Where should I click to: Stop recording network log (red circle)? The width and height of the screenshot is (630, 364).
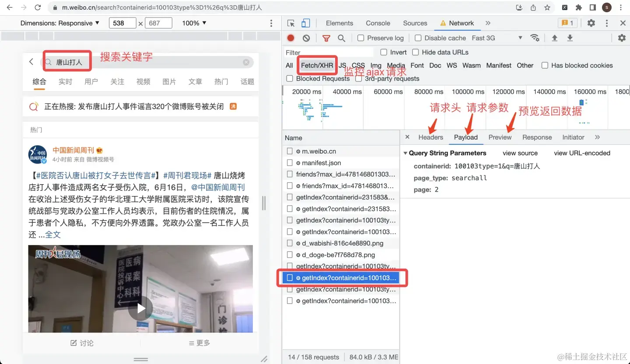pyautogui.click(x=290, y=38)
